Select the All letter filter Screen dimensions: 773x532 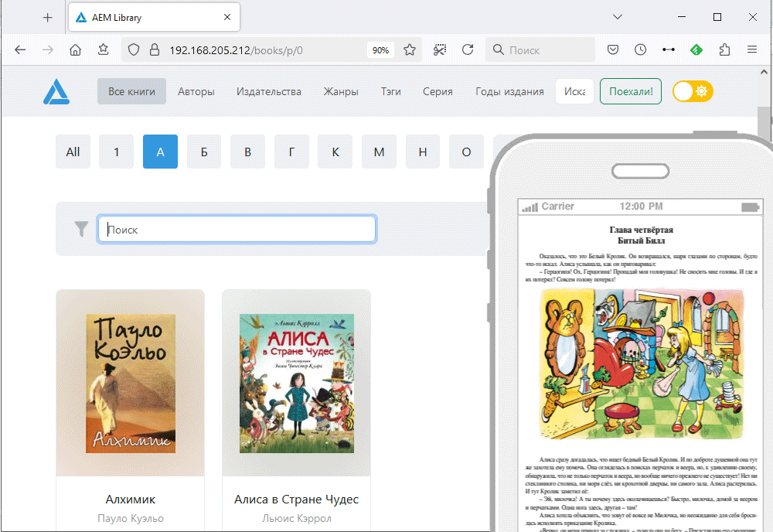(x=73, y=152)
